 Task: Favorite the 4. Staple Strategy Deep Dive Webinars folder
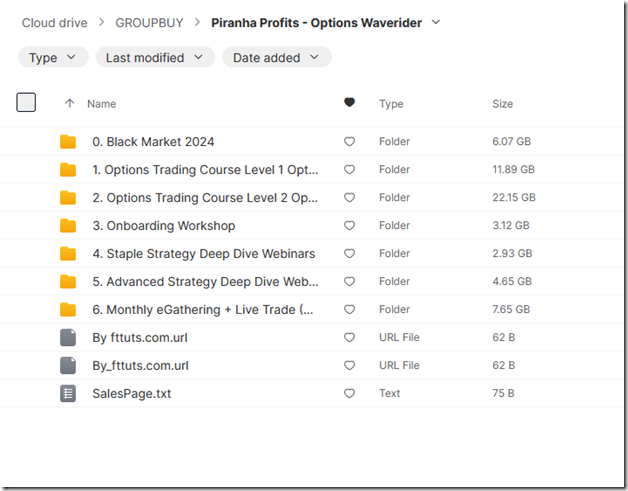(349, 254)
